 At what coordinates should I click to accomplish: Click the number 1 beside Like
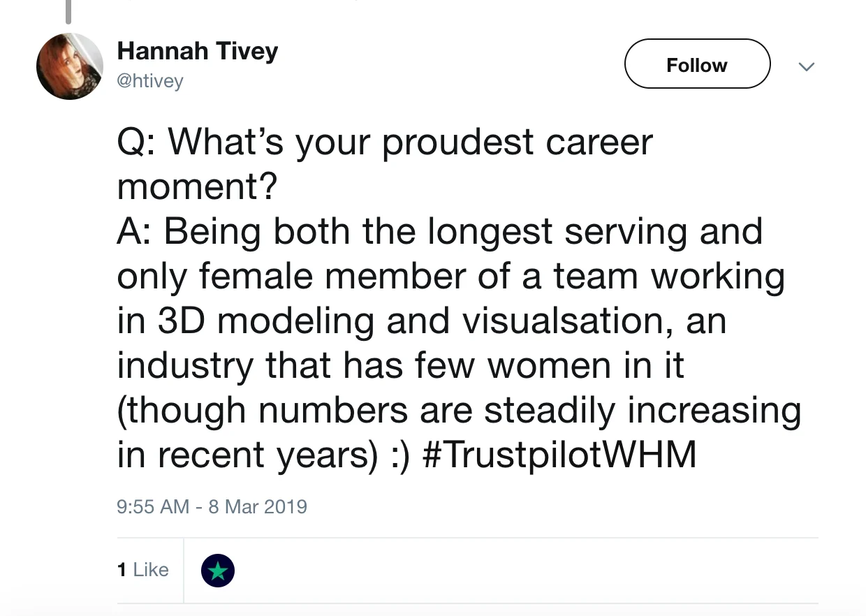click(x=122, y=570)
